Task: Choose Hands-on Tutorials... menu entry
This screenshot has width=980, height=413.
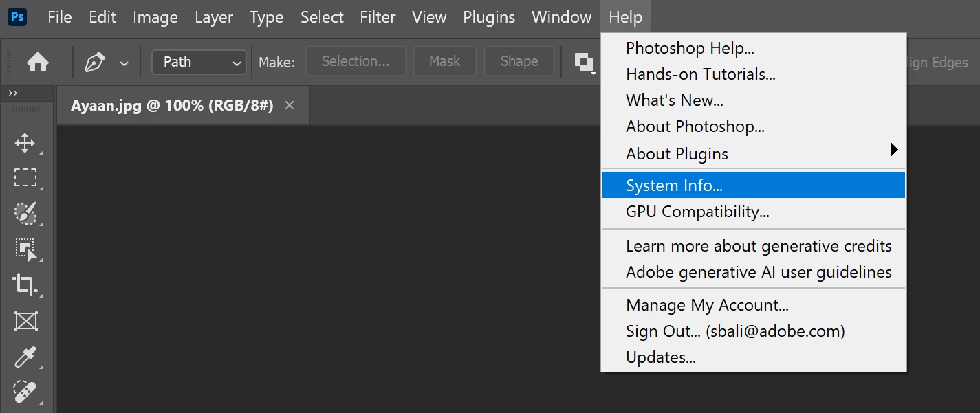Action: coord(754,74)
